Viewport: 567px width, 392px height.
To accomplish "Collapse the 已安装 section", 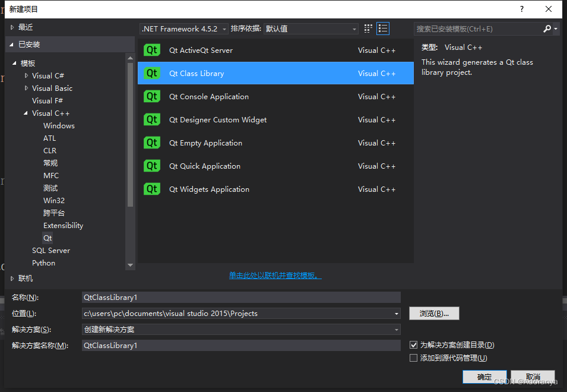I will 11,45.
